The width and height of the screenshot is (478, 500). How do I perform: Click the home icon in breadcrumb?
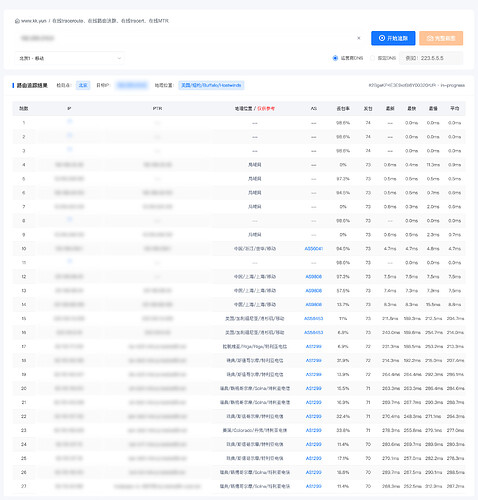(x=17, y=21)
